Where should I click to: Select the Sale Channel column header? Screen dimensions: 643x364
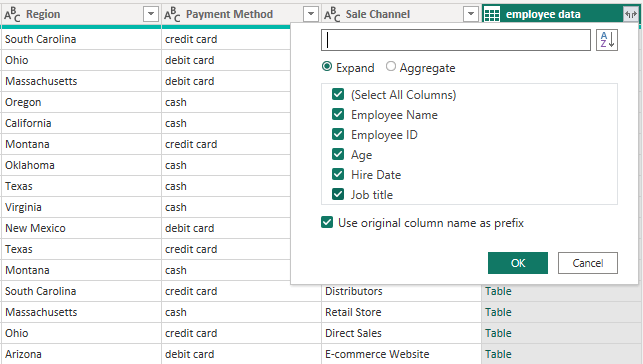(401, 14)
